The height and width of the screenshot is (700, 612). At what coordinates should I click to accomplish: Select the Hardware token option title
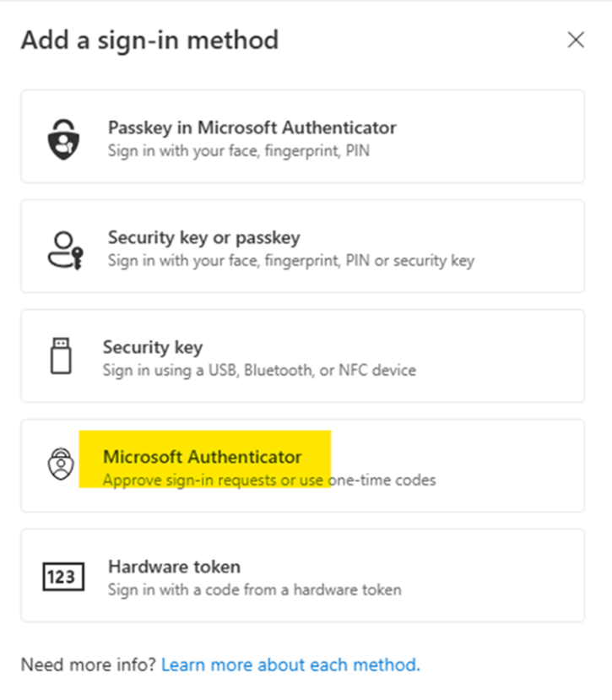coord(174,567)
